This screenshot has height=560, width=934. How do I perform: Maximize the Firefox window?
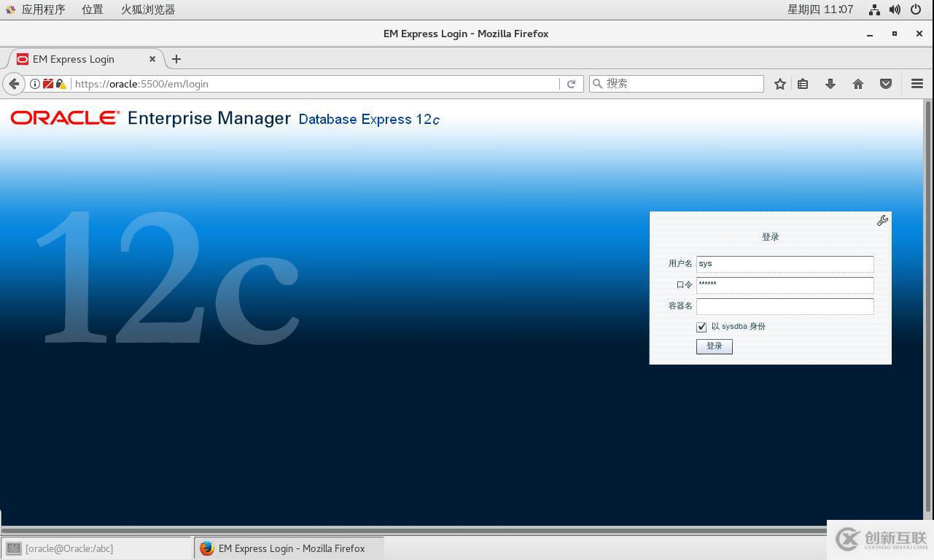pos(895,34)
